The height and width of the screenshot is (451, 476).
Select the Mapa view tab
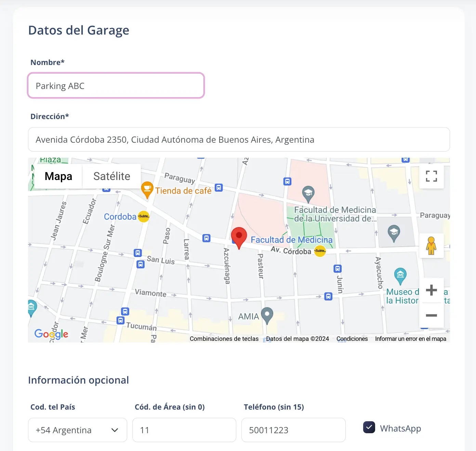(x=58, y=176)
